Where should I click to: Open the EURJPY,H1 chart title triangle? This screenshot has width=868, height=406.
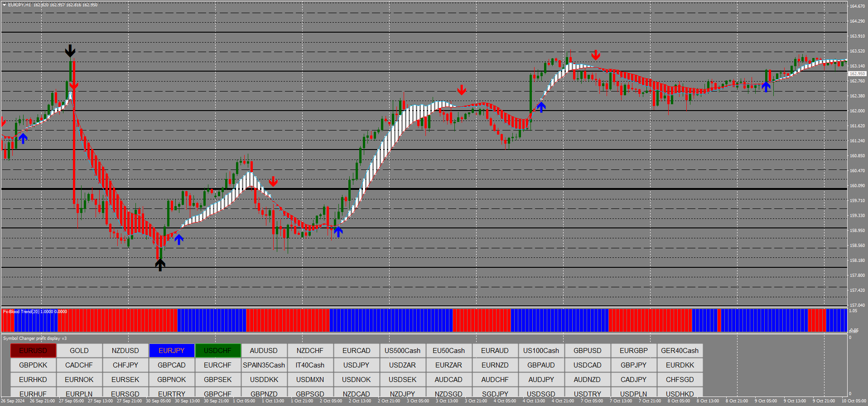[x=4, y=5]
